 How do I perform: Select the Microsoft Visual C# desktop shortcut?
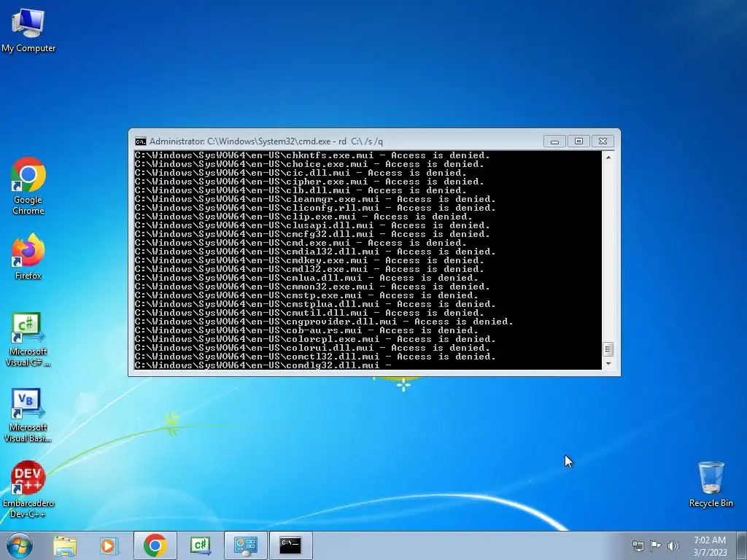(28, 340)
